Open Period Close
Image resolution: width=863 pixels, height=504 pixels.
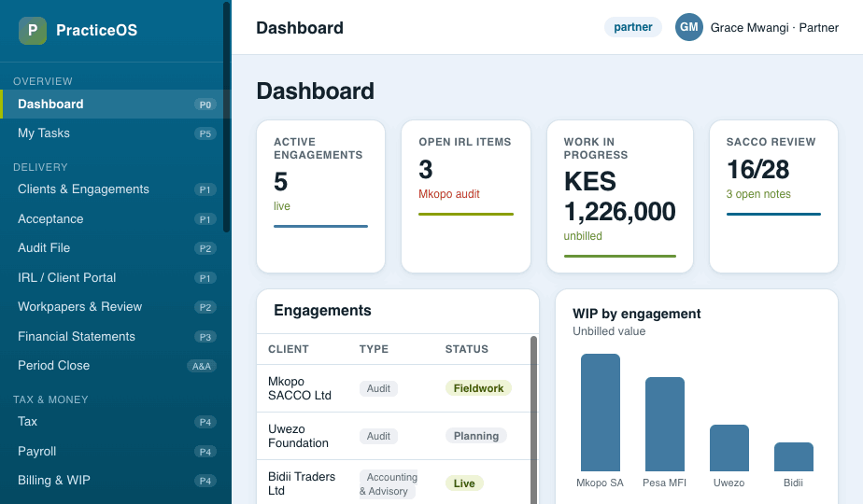[116, 366]
